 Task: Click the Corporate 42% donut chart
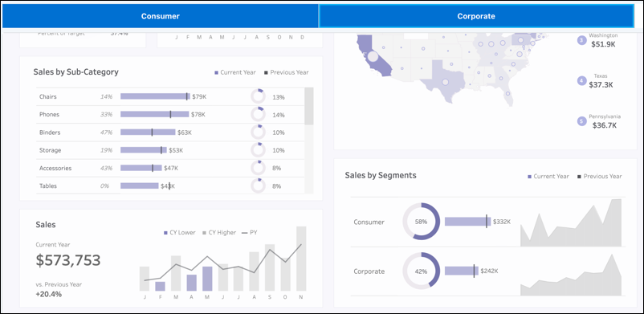pos(421,271)
